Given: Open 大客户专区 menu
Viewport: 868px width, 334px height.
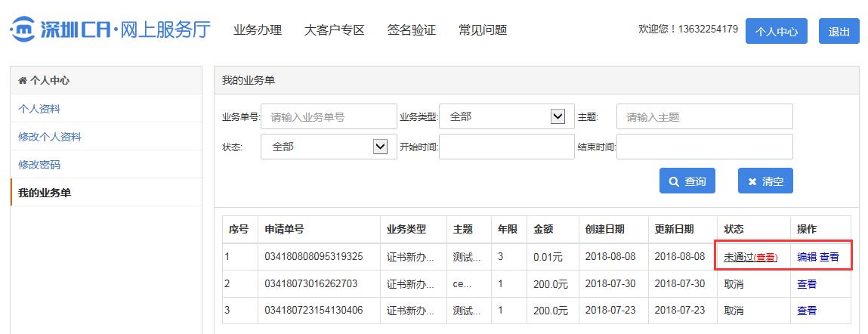Looking at the screenshot, I should pos(335,30).
